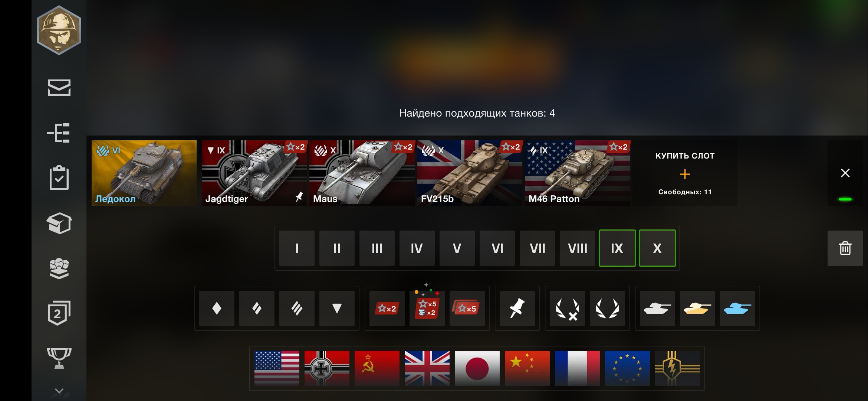The height and width of the screenshot is (401, 868).
Task: Open the mail inbox icon
Action: [59, 88]
